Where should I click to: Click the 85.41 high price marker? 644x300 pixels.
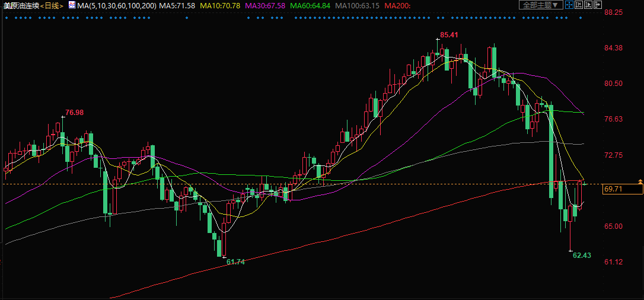[449, 35]
